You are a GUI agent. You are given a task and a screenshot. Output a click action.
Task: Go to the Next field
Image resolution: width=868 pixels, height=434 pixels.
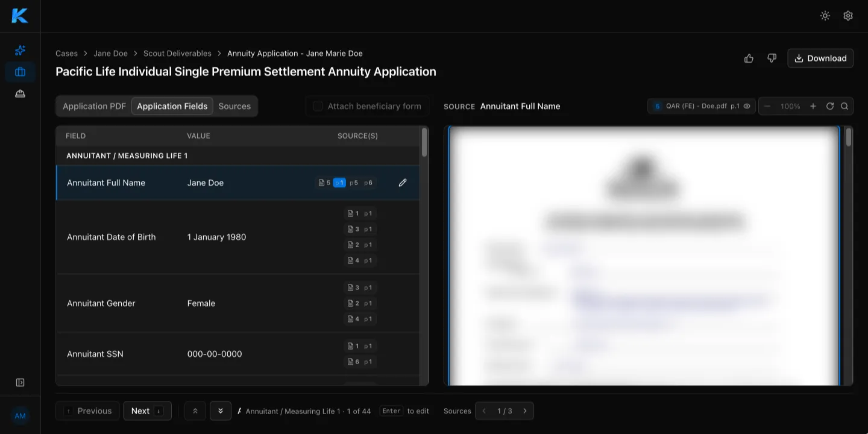(x=148, y=411)
